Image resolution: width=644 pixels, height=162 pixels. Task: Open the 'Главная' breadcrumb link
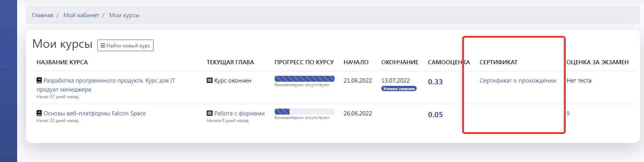42,15
